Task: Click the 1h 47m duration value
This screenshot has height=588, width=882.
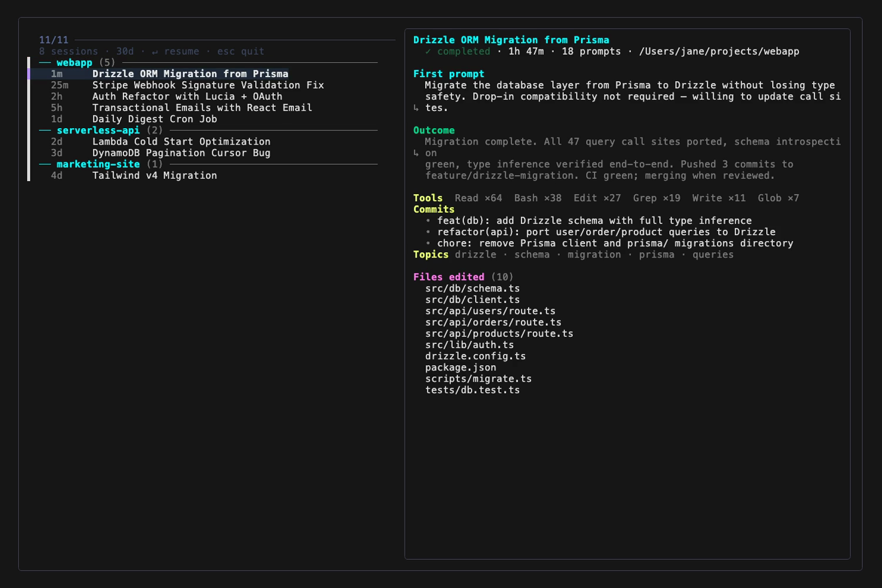Action: click(x=526, y=51)
